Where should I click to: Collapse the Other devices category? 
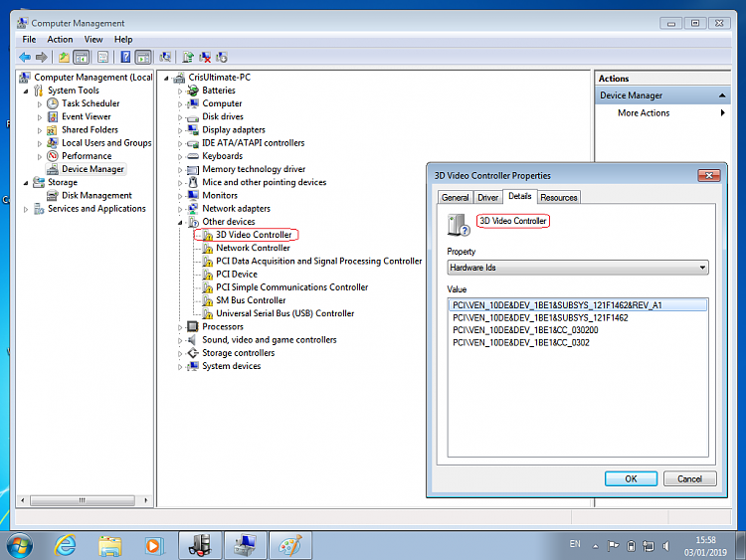tap(180, 222)
